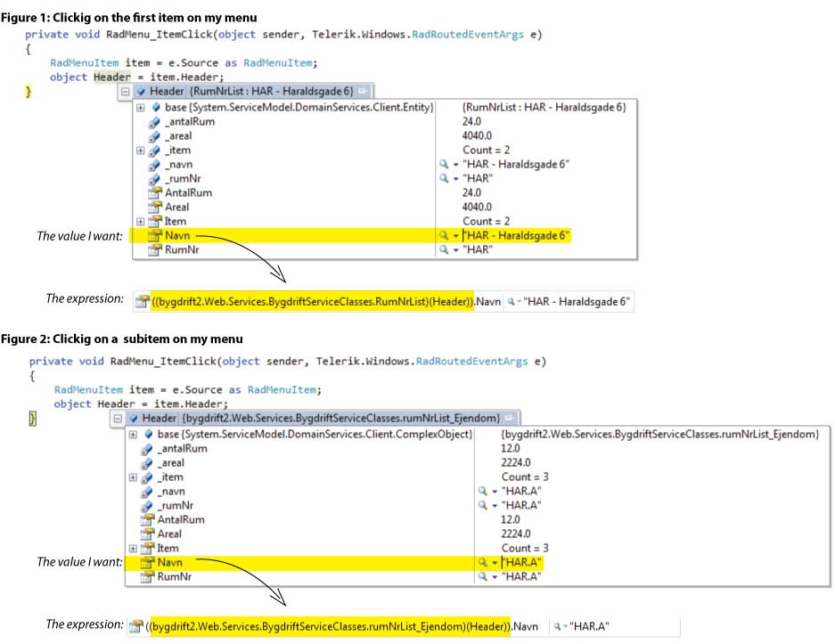Expand _item field with Count = 2
Screen dimensions: 835x644
click(x=140, y=151)
